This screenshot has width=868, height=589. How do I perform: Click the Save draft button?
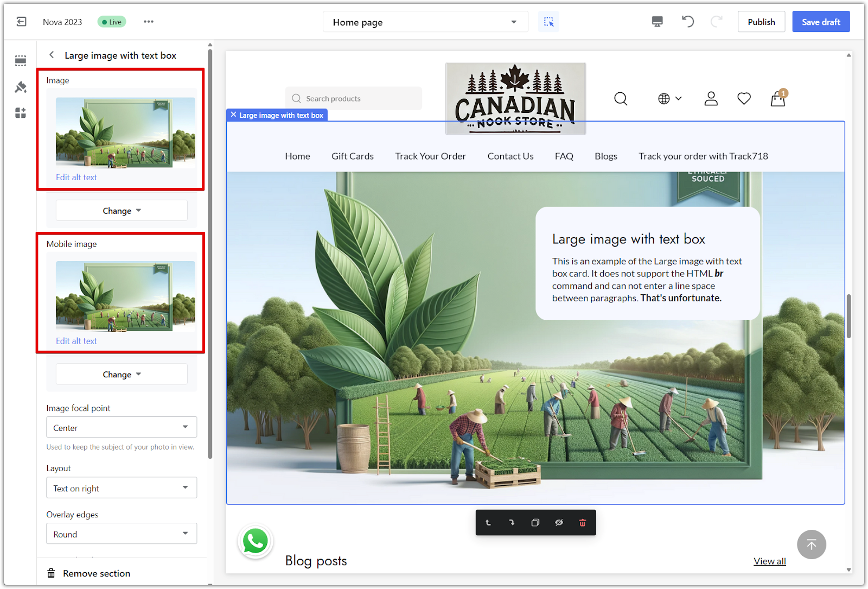coord(821,22)
